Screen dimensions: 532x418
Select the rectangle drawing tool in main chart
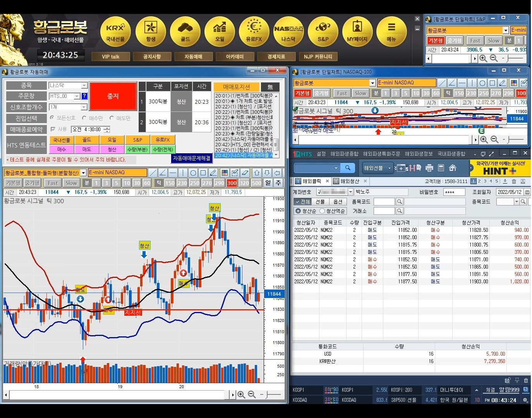(203, 173)
